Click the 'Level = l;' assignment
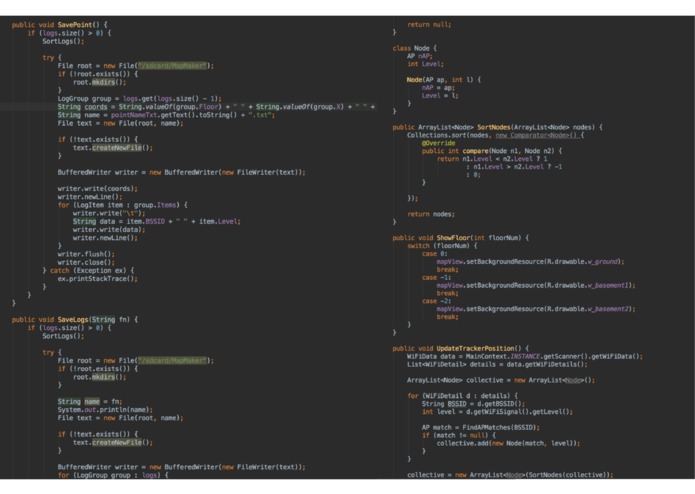 click(x=440, y=96)
